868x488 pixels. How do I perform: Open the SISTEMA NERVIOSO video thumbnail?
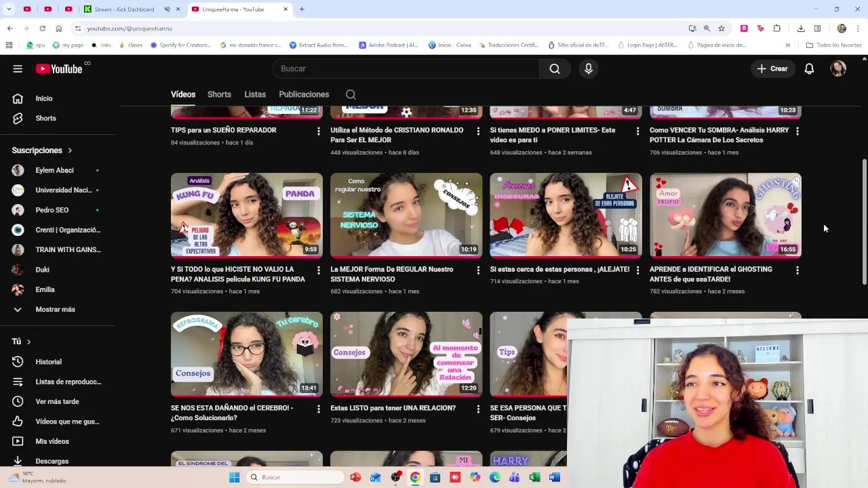(x=406, y=215)
